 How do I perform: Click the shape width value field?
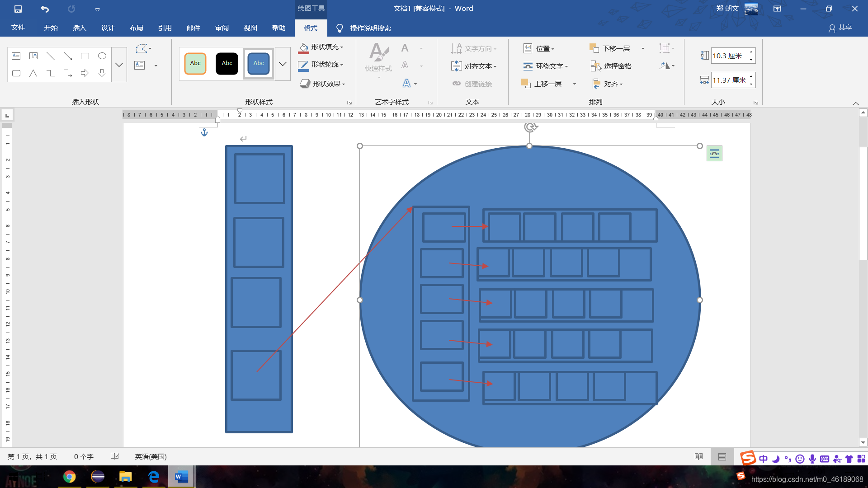(729, 80)
